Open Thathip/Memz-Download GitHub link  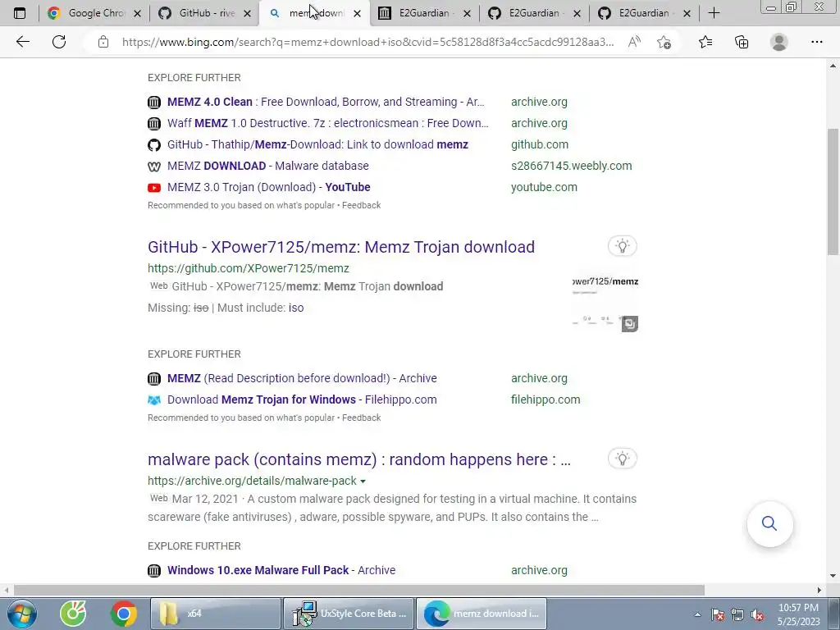coord(317,144)
